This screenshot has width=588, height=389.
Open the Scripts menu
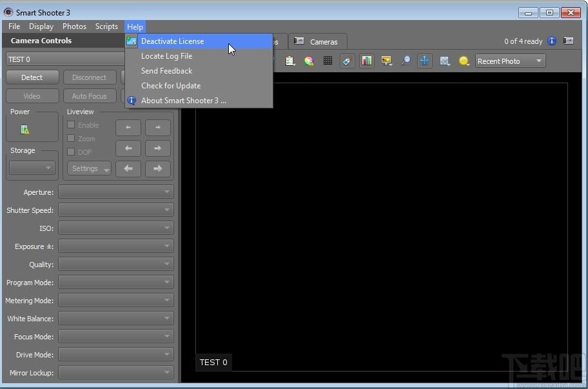(106, 26)
